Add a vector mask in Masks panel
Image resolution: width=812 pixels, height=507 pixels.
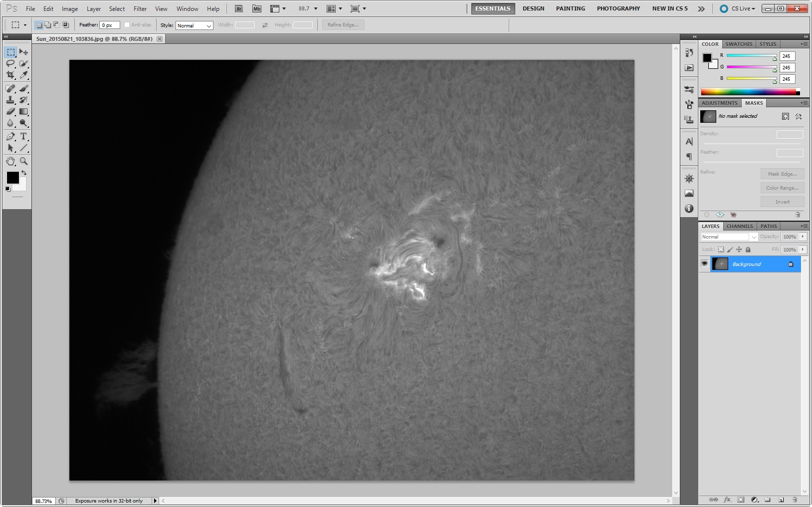point(799,116)
